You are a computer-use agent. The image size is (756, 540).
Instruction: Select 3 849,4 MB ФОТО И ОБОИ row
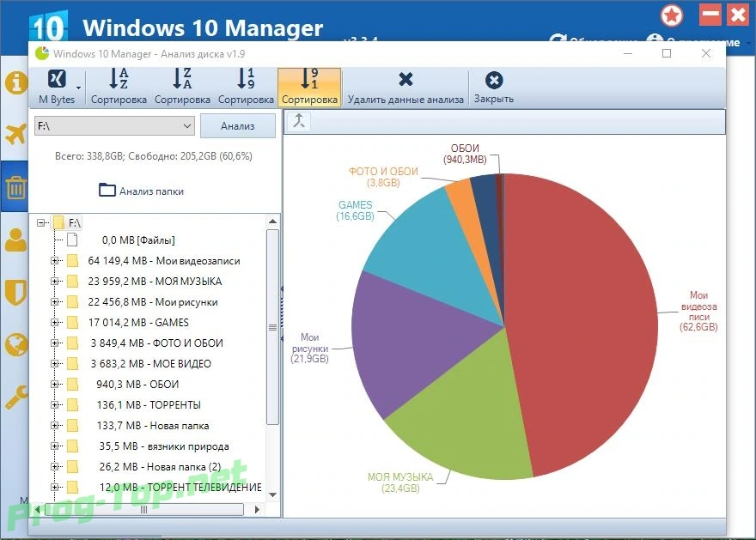156,343
